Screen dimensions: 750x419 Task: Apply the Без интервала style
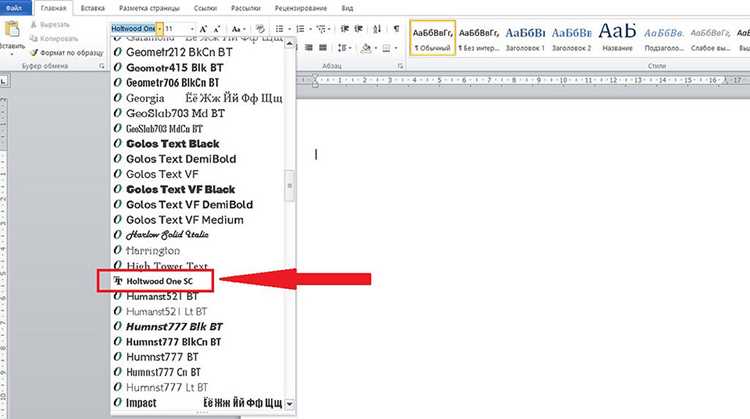point(479,38)
